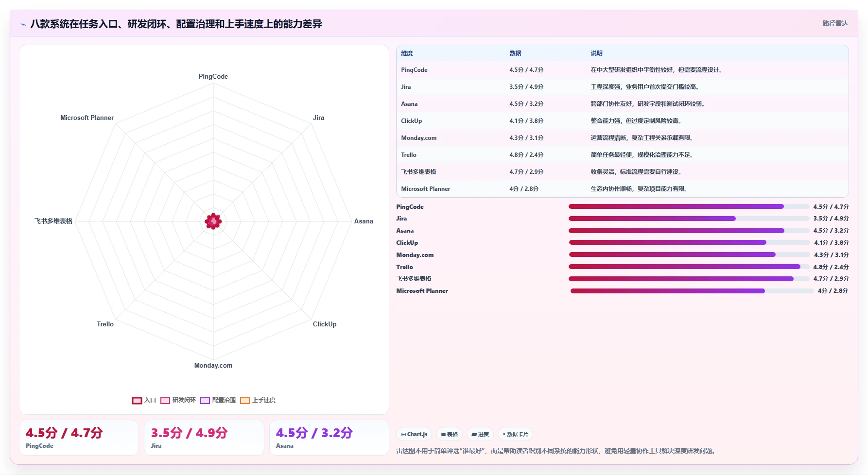868x475 pixels.
Task: Click the 数据卡片 chip
Action: pyautogui.click(x=515, y=434)
